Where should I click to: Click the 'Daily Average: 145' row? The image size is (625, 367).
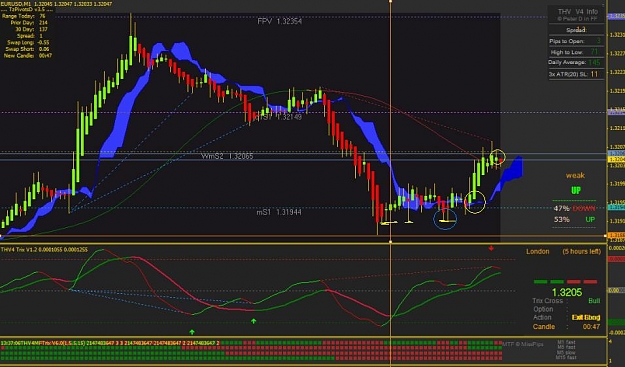[x=574, y=63]
